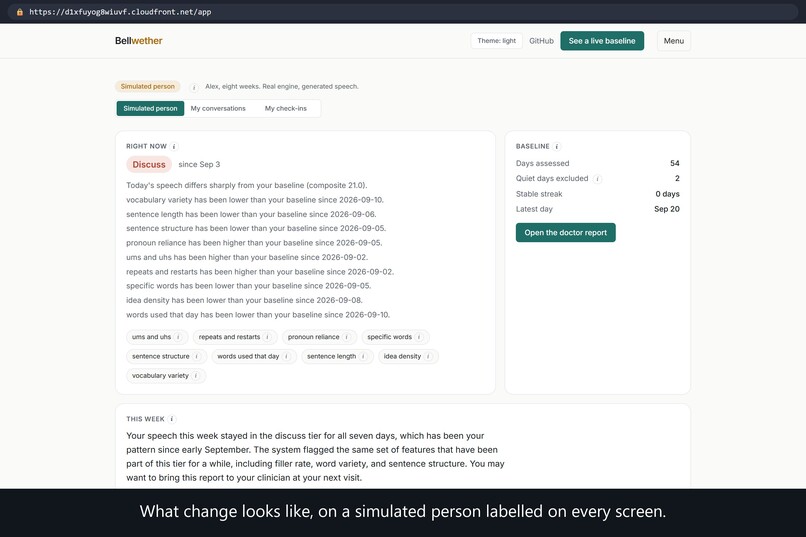This screenshot has width=806, height=537.
Task: Open the info icon beside BASELINE heading
Action: point(557,146)
